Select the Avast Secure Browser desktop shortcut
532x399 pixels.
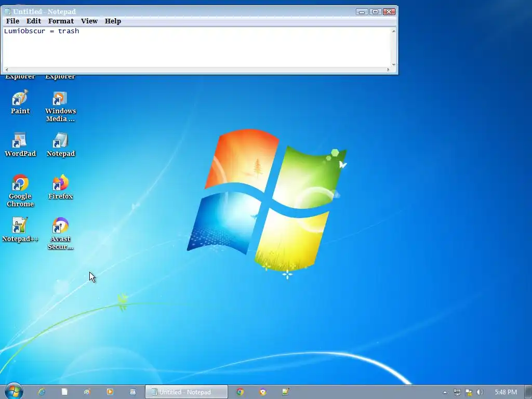click(x=60, y=234)
